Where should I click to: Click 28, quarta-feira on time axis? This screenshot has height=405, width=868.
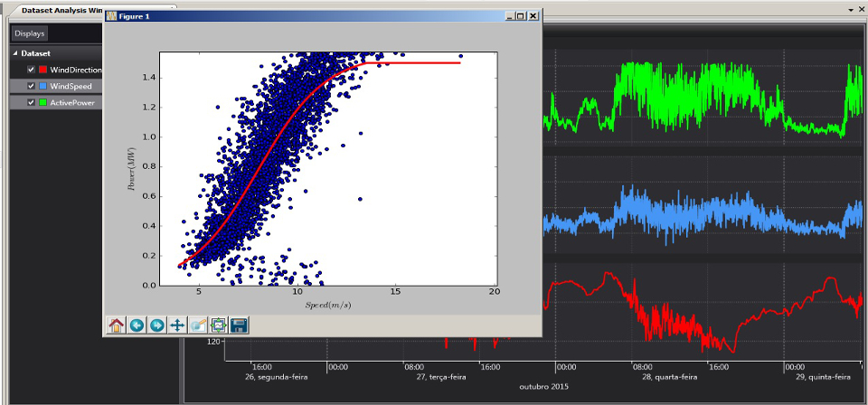[669, 377]
